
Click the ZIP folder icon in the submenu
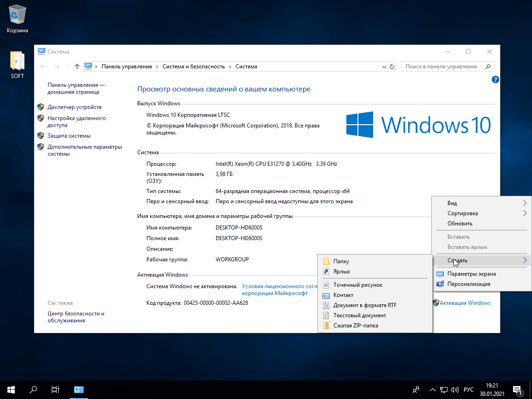[326, 326]
